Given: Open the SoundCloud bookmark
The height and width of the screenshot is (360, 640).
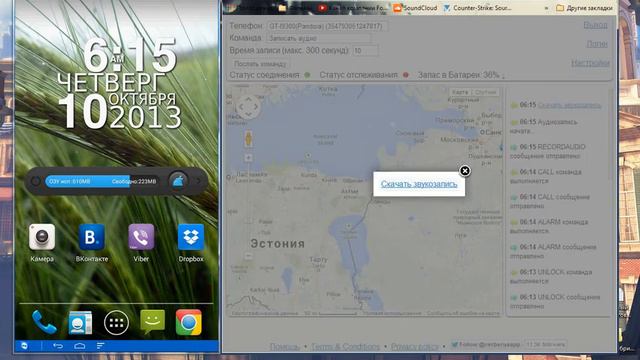Looking at the screenshot, I should [x=415, y=8].
